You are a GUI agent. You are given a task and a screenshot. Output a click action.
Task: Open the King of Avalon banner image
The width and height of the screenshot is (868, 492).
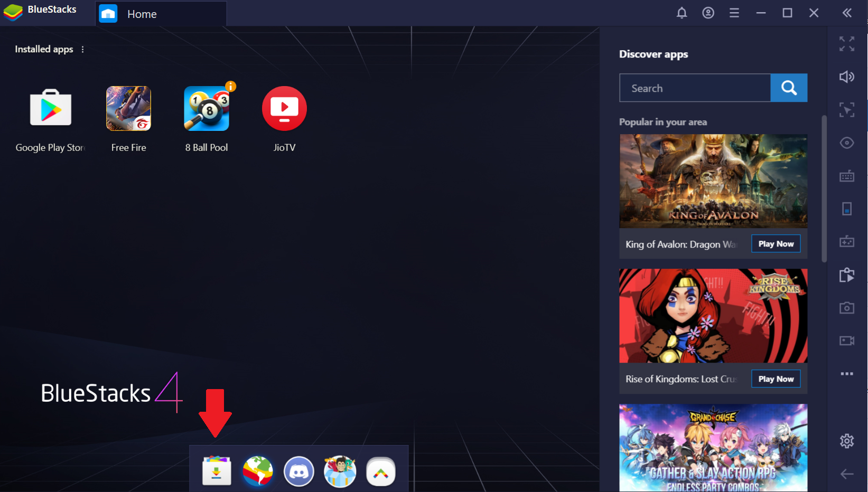pos(713,181)
